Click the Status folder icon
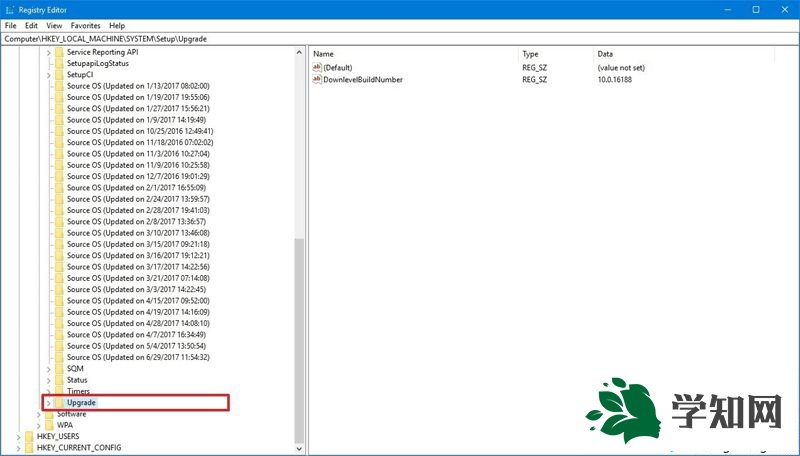Screen dimensions: 800x456 tap(59, 380)
